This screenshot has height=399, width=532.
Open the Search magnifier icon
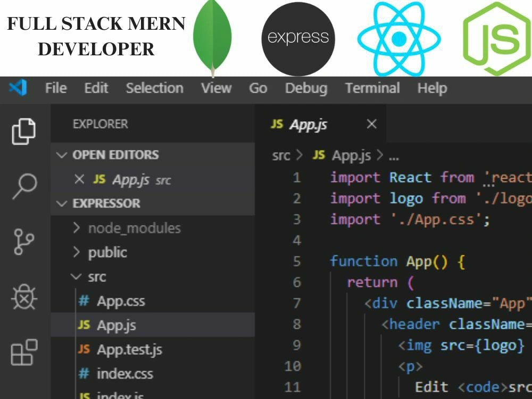25,186
